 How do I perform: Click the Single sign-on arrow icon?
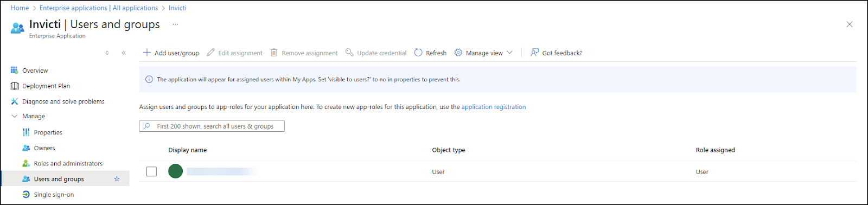tap(26, 194)
